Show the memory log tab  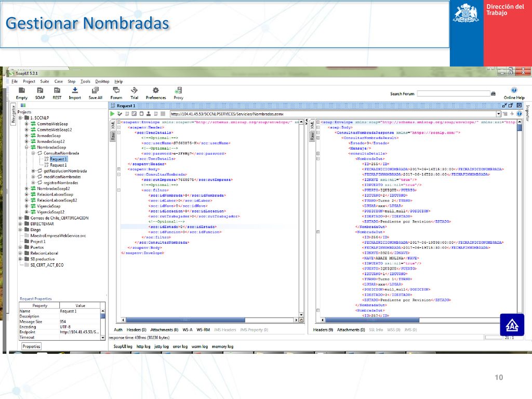tap(222, 347)
